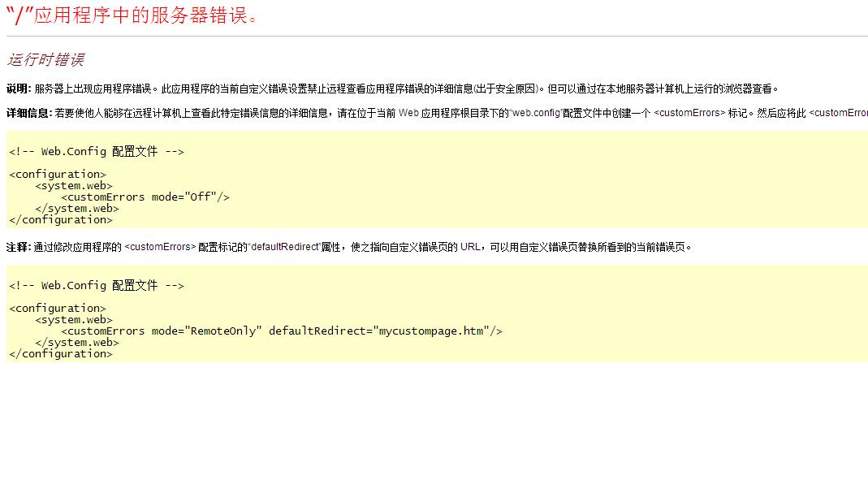Image resolution: width=868 pixels, height=480 pixels.
Task: Click opening <configuration> tag in first code block
Action: [x=58, y=175]
